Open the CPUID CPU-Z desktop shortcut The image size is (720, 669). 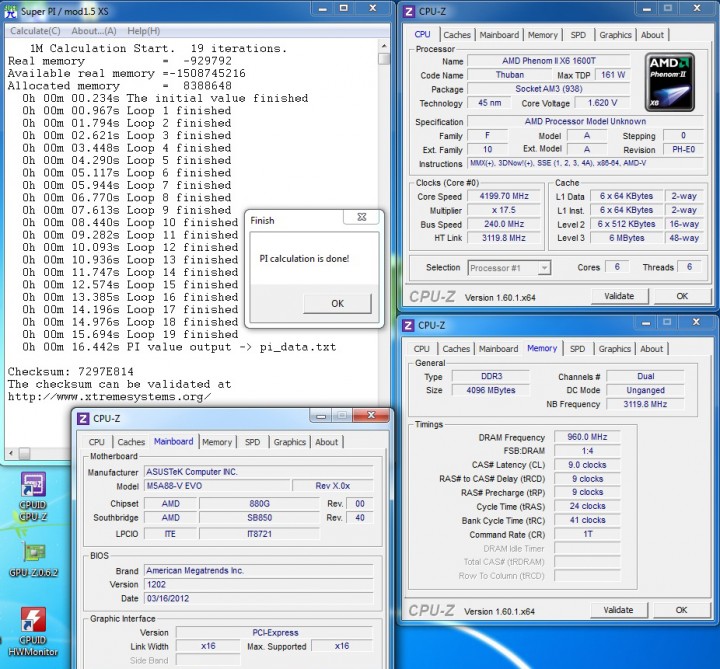(x=33, y=496)
